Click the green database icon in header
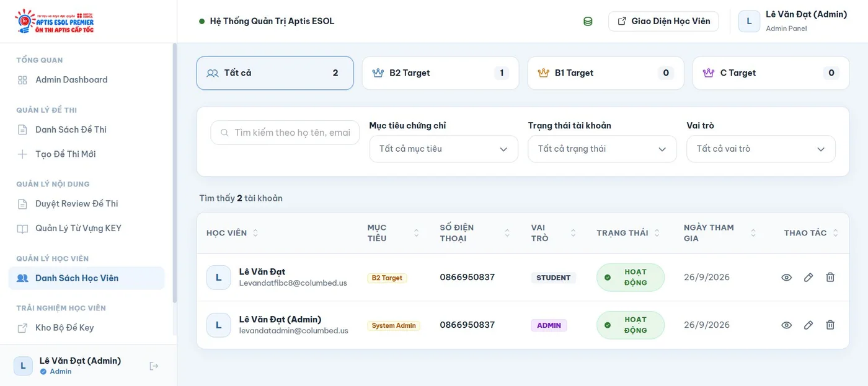868x386 pixels. tap(588, 21)
